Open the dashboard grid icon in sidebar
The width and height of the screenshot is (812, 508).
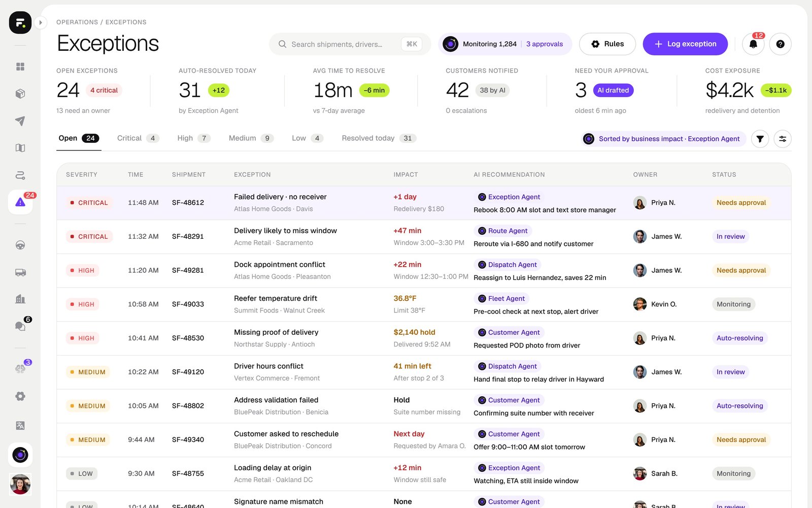20,67
